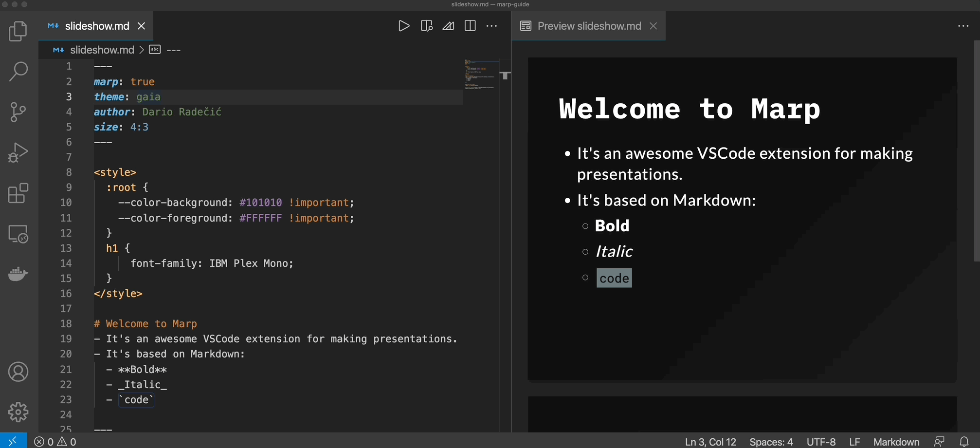Image resolution: width=980 pixels, height=448 pixels.
Task: Open the Manage gear menu
Action: point(18,412)
